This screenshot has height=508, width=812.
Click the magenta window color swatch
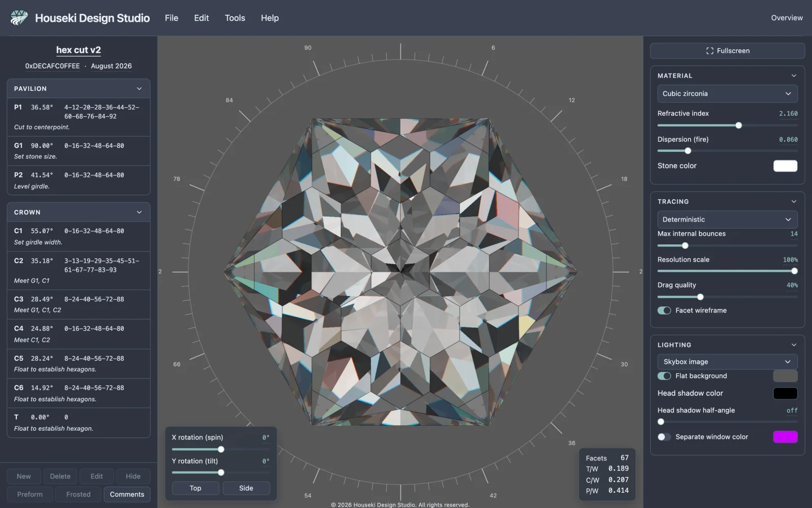point(785,437)
